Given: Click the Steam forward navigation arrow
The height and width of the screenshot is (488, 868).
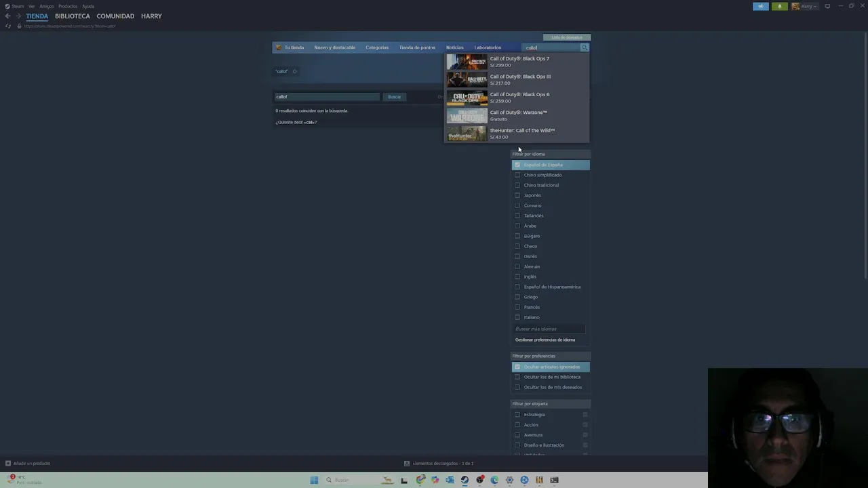Looking at the screenshot, I should (x=18, y=16).
